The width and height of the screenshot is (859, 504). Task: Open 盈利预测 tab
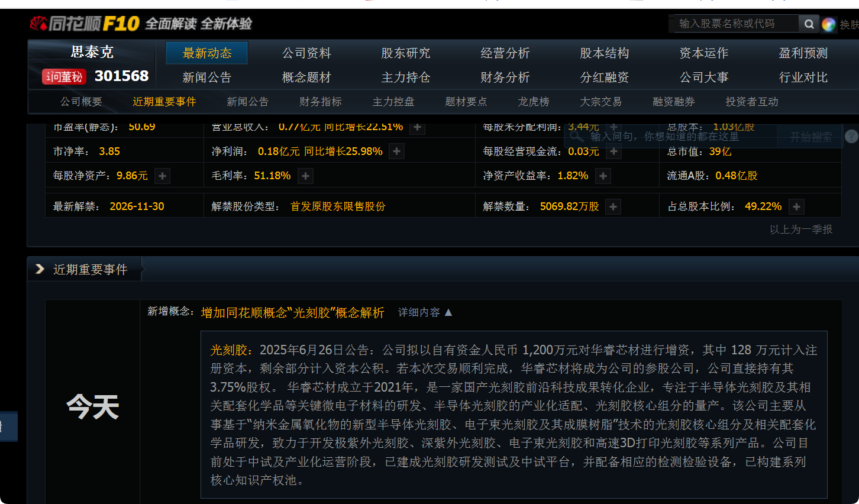(x=803, y=53)
